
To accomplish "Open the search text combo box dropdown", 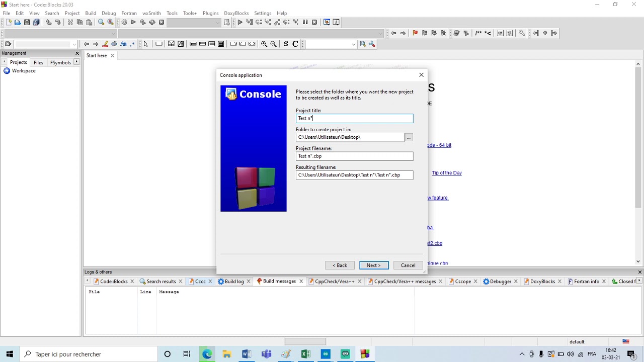I will tap(354, 44).
